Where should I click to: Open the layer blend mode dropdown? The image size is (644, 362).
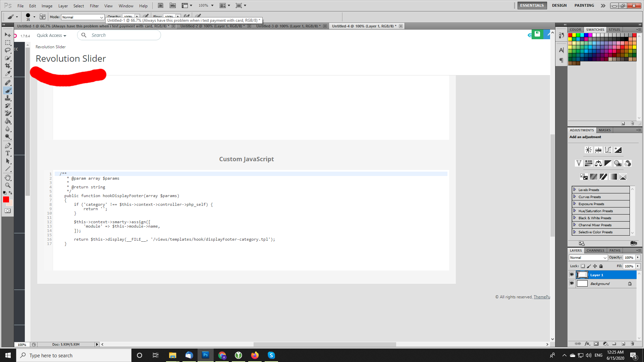tap(588, 257)
